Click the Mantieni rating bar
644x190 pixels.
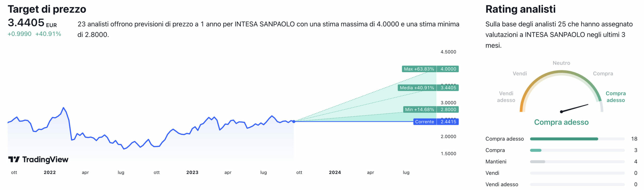click(577, 162)
